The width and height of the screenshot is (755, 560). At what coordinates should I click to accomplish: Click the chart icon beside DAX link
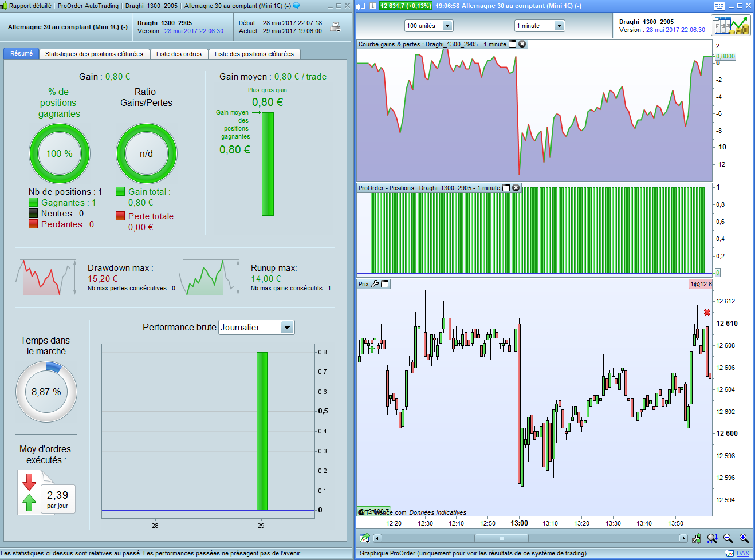pyautogui.click(x=729, y=553)
